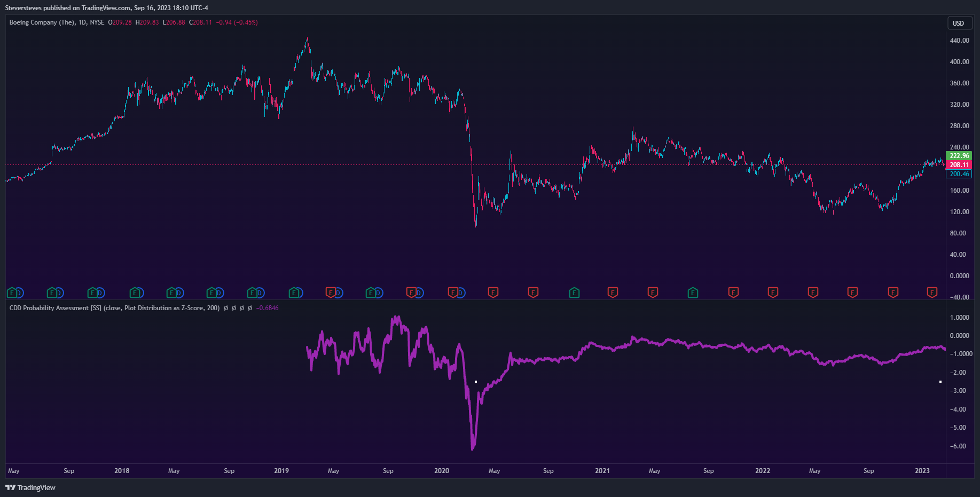This screenshot has width=980, height=497.
Task: Click red earnings marker just after the 2021 label
Action: (613, 293)
